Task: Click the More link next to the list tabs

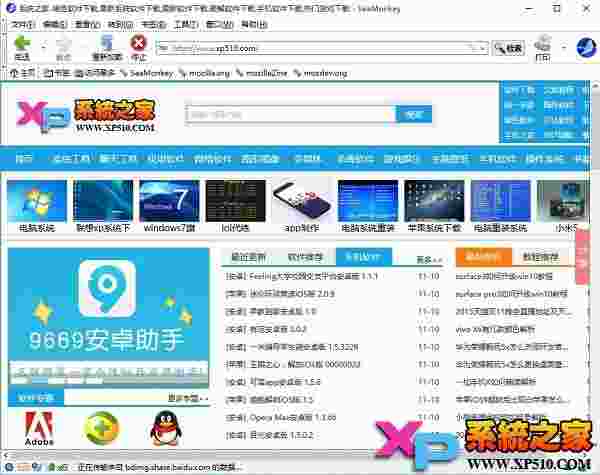Action: 429,260
